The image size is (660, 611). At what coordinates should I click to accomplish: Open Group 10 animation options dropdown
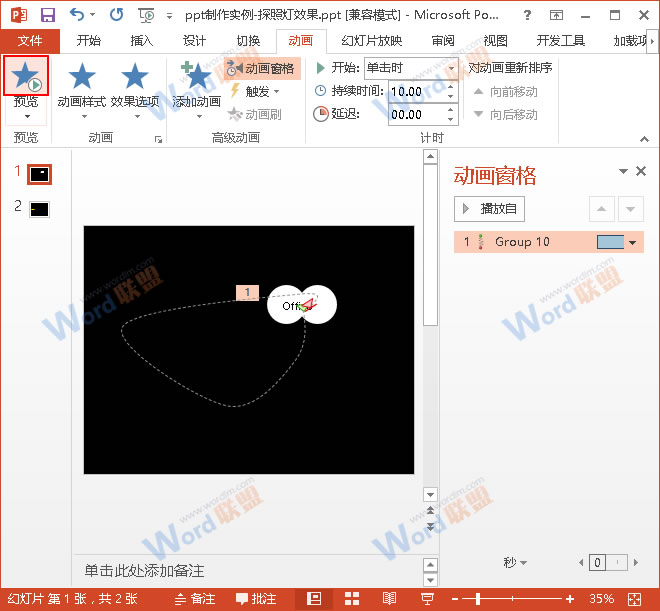coord(632,242)
